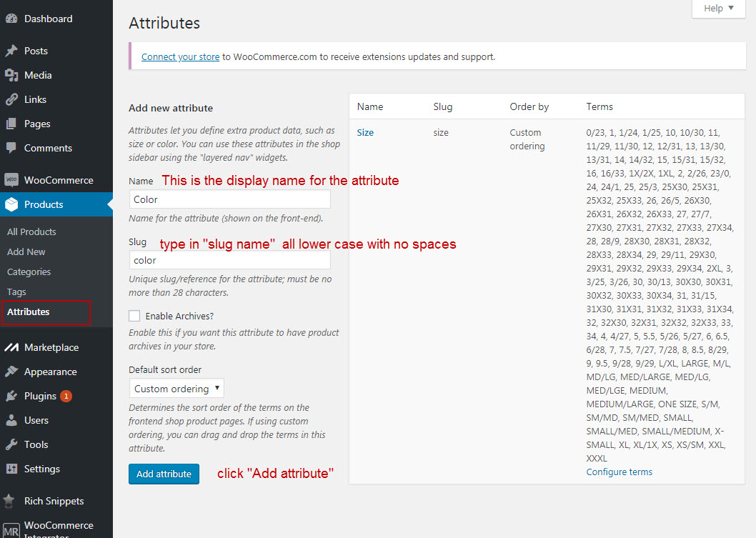Click the 'Attributes' page title

pos(164,23)
